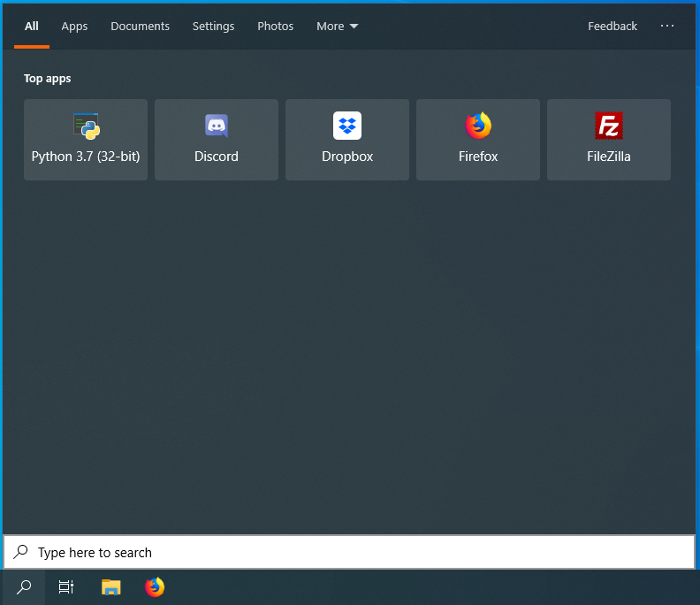This screenshot has height=605, width=700.
Task: Click the taskbar search magnifier button
Action: pos(24,587)
